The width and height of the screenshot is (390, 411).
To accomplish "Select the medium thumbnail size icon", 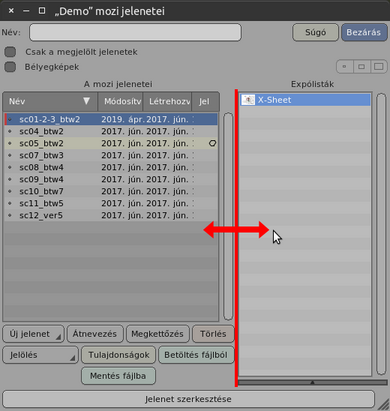I will 361,67.
